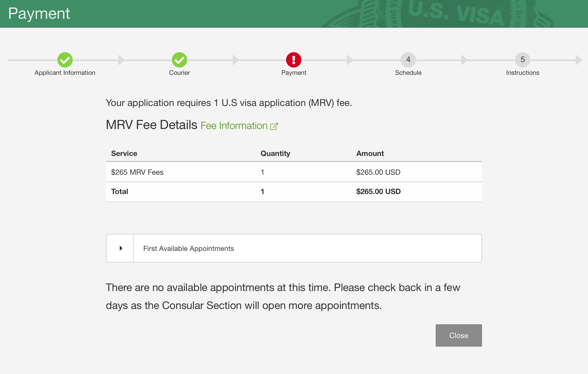The width and height of the screenshot is (588, 374).
Task: Click the red Payment alert step icon
Action: click(x=293, y=60)
